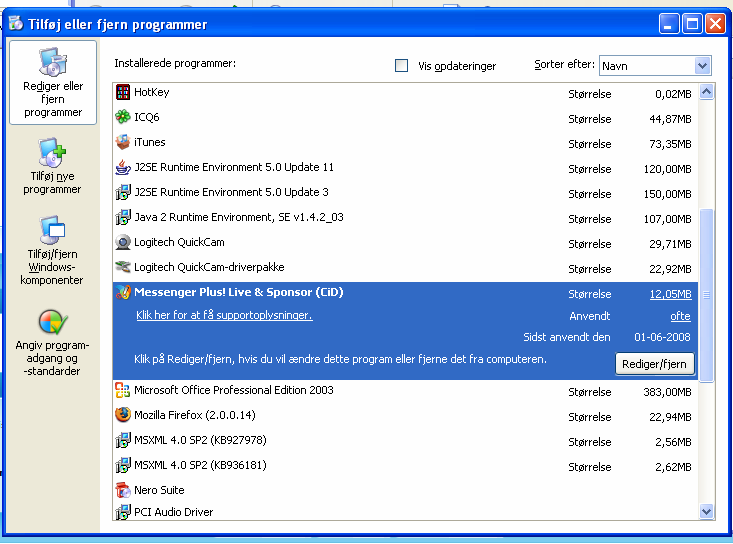Click icon of MSXML 4.0 SP2 (KB936181)
733x544 pixels.
coord(123,465)
